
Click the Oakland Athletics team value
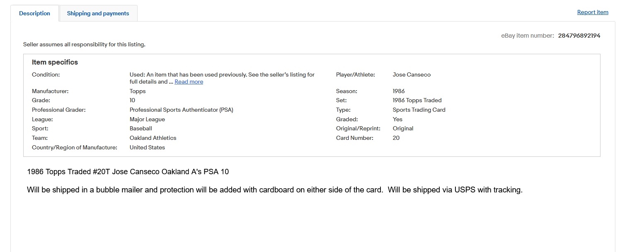153,138
